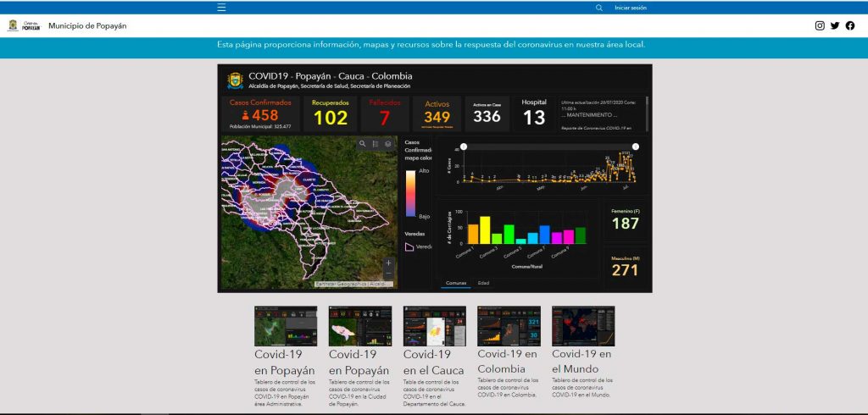This screenshot has height=415, width=868.
Task: Click the Población Municipal: 325.477 text
Action: coord(261,127)
